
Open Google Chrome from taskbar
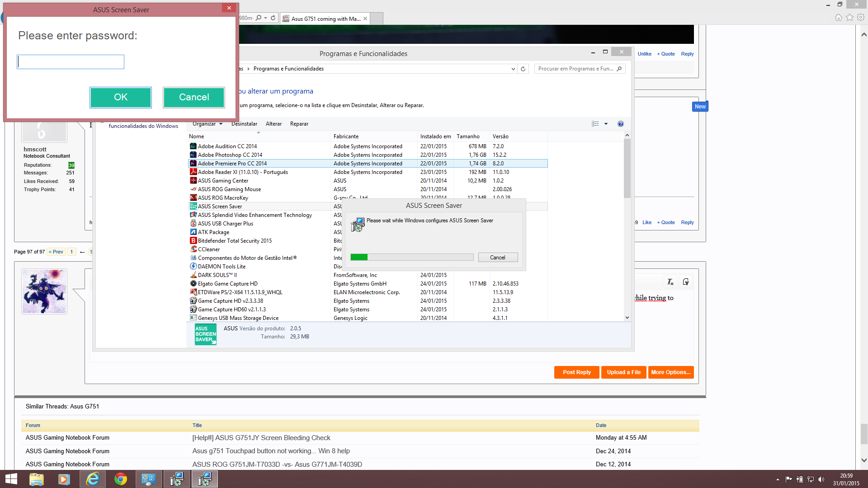coord(120,479)
